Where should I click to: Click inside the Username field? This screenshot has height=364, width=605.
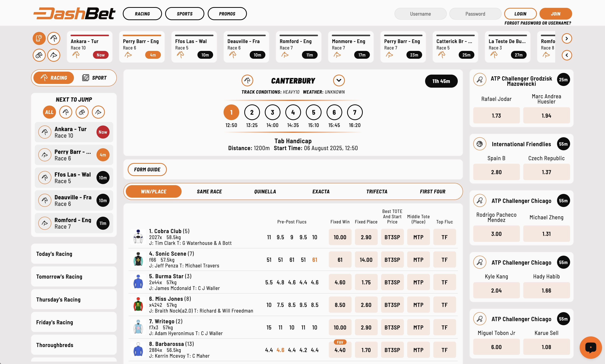click(420, 14)
